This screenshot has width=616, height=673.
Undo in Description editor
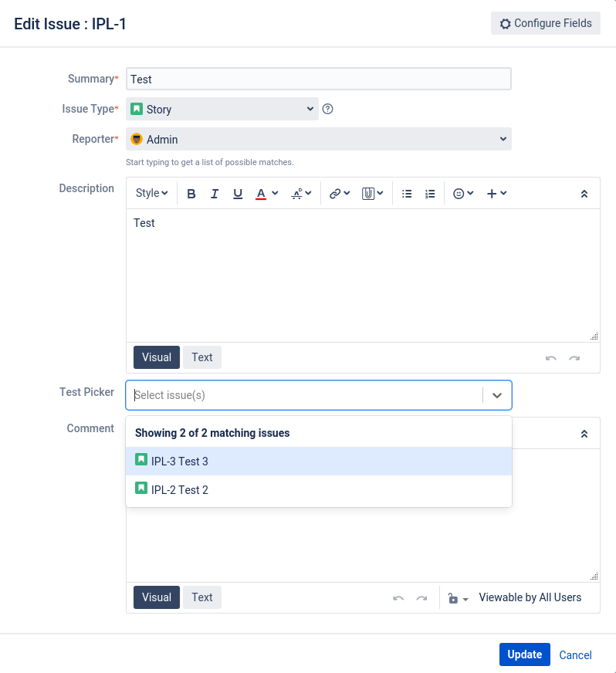(551, 358)
